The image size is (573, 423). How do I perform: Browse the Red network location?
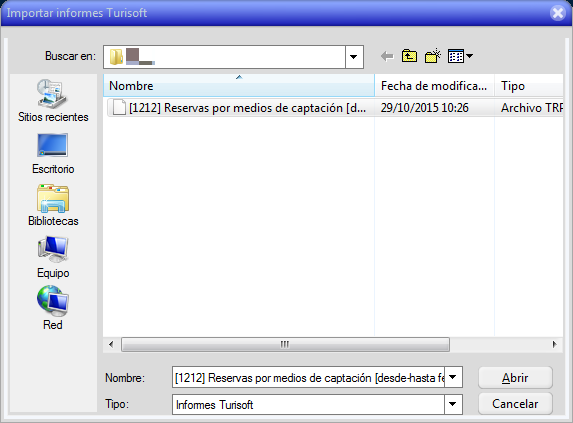[x=53, y=309]
